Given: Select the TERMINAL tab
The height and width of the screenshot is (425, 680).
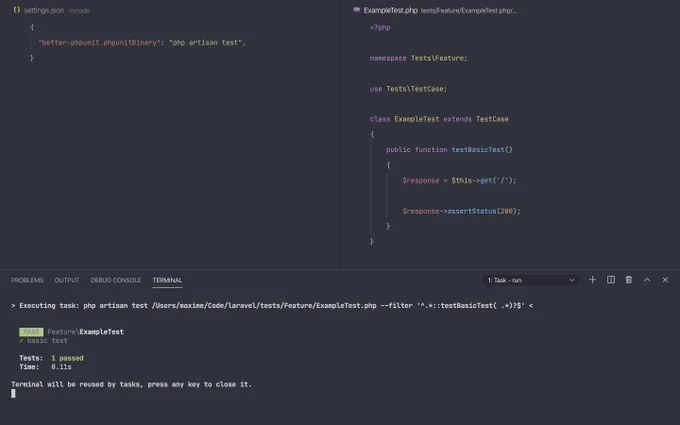Looking at the screenshot, I should (x=167, y=280).
